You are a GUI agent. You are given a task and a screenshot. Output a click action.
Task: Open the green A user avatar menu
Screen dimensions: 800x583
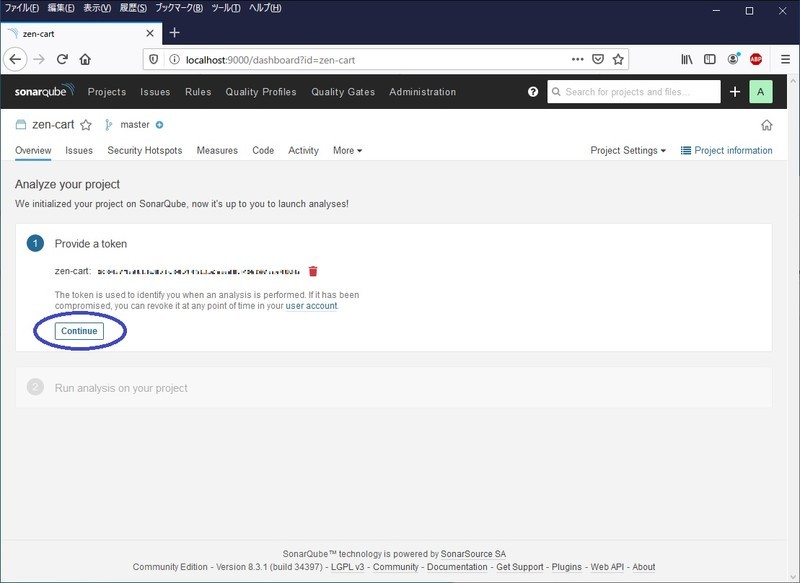tap(761, 92)
